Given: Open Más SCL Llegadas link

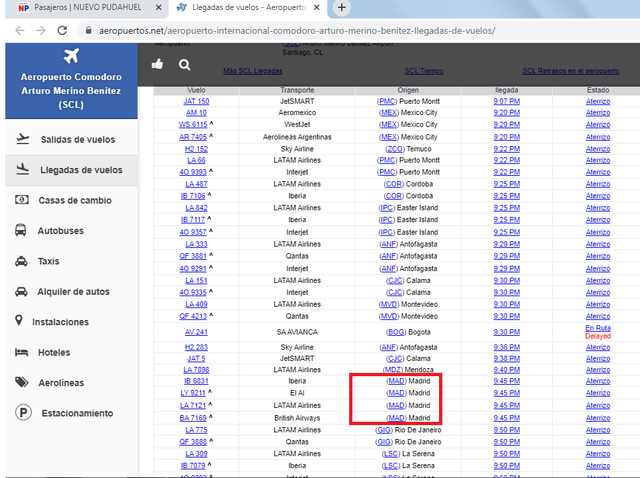Looking at the screenshot, I should (x=253, y=71).
